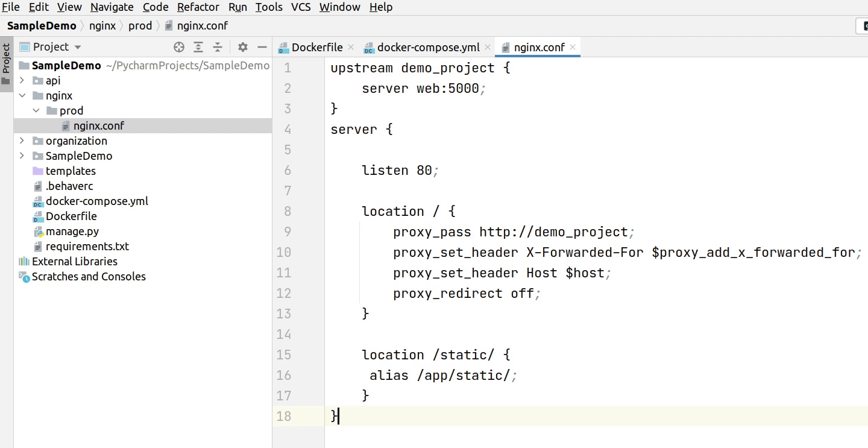
Task: Open the Refactor menu
Action: 198,7
